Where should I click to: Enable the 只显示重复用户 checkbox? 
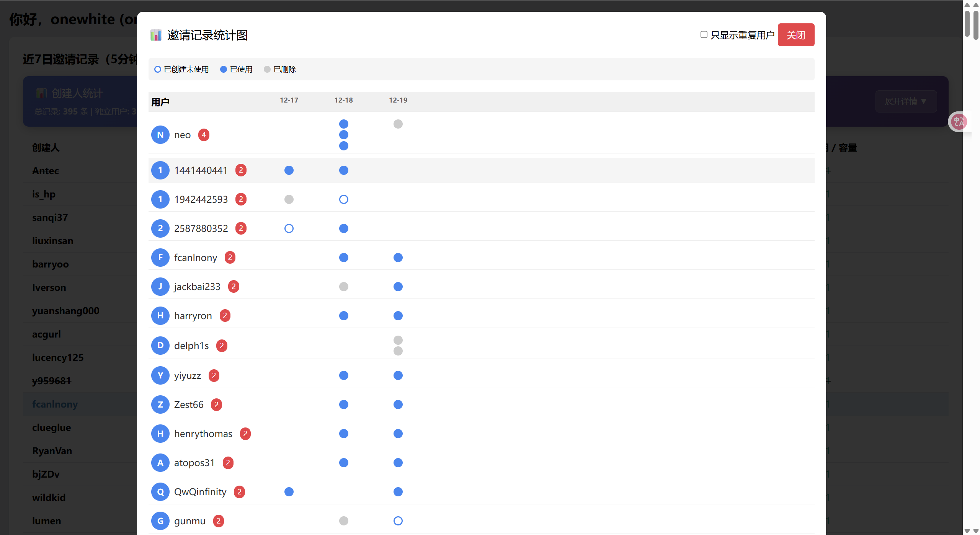point(704,34)
